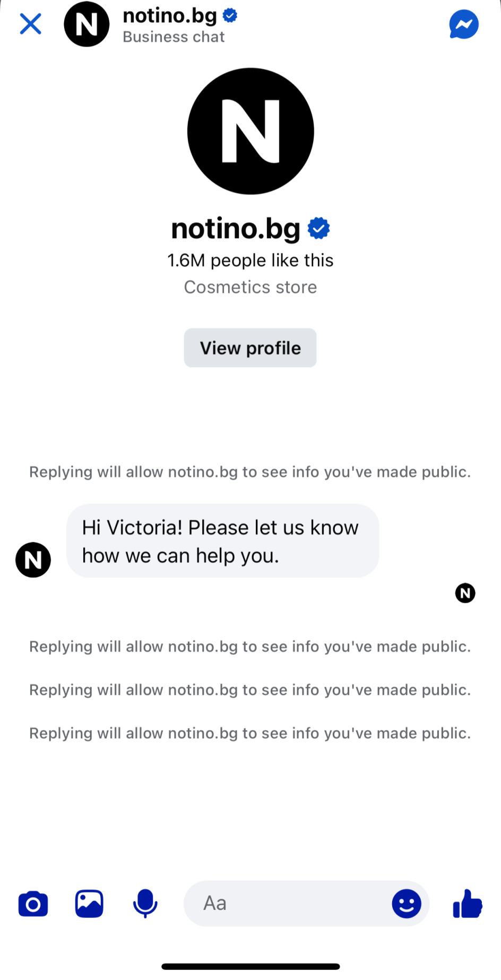Image resolution: width=501 pixels, height=980 pixels.
Task: Tap the notino.bg name in the header
Action: 169,16
